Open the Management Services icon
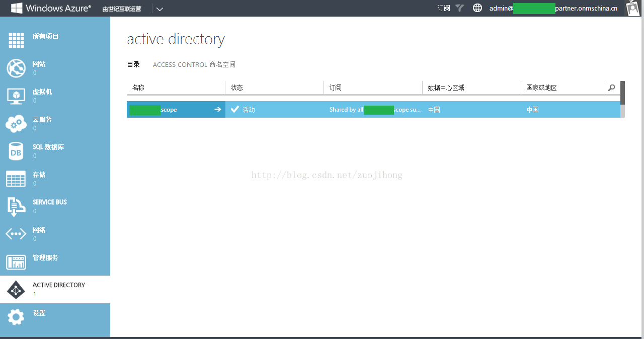 (16, 262)
